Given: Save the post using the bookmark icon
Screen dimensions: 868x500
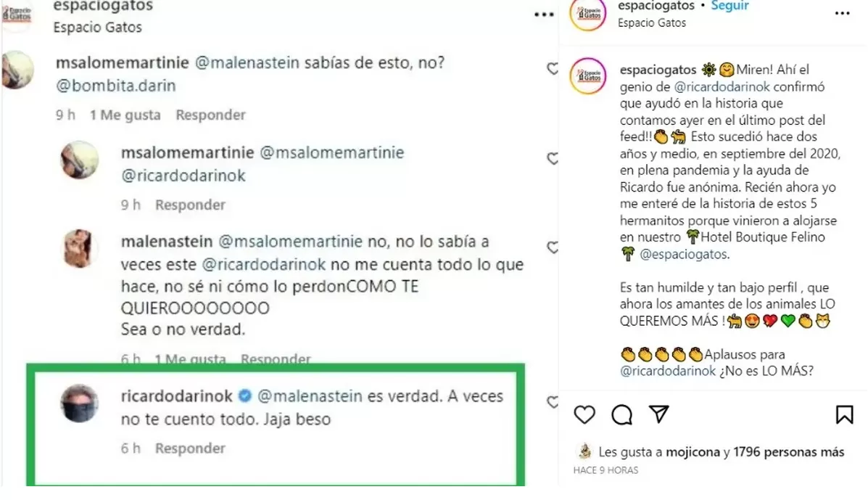Looking at the screenshot, I should (844, 414).
